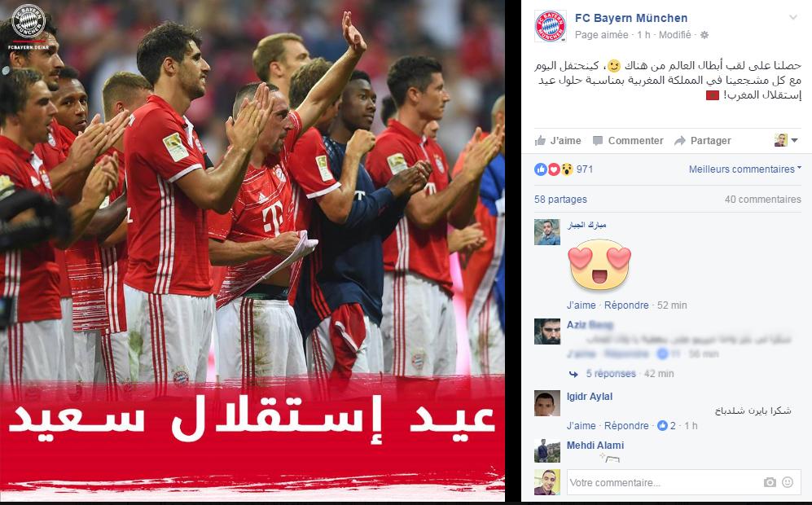This screenshot has height=505, width=812.
Task: Open the emoji picker smiley icon
Action: (787, 482)
